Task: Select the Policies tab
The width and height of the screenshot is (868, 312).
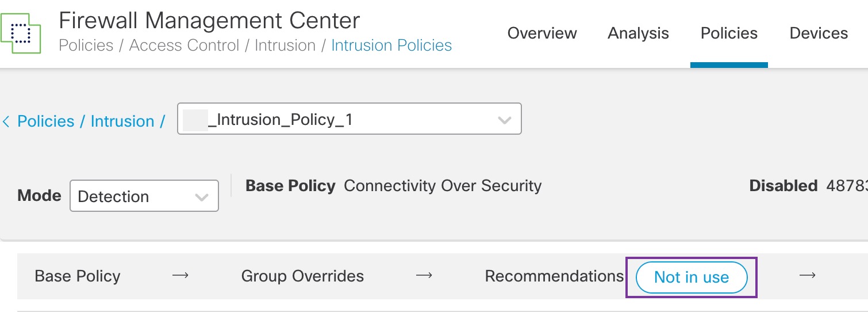Action: [x=729, y=33]
